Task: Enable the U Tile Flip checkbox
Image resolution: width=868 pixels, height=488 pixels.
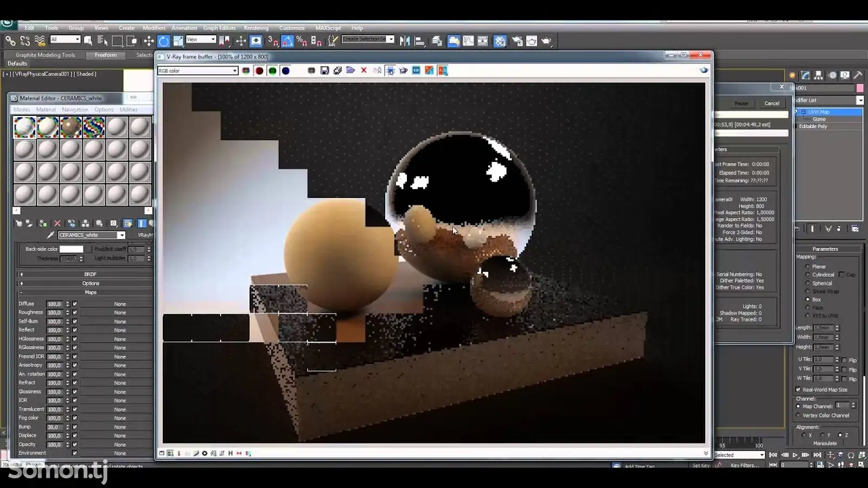Action: pyautogui.click(x=844, y=361)
